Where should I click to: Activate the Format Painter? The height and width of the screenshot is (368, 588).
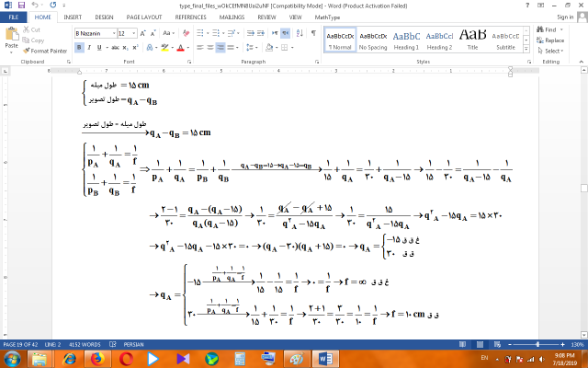click(x=45, y=51)
